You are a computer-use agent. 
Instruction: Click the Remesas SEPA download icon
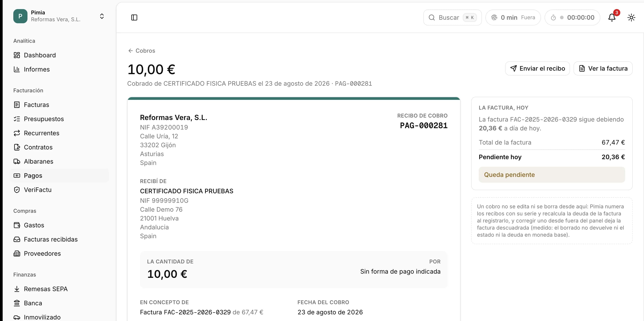(17, 289)
